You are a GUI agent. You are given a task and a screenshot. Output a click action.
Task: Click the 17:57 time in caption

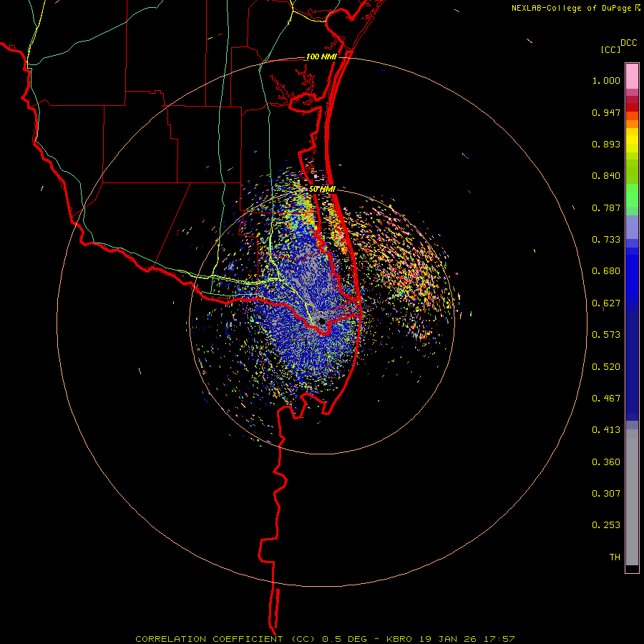(x=498, y=639)
